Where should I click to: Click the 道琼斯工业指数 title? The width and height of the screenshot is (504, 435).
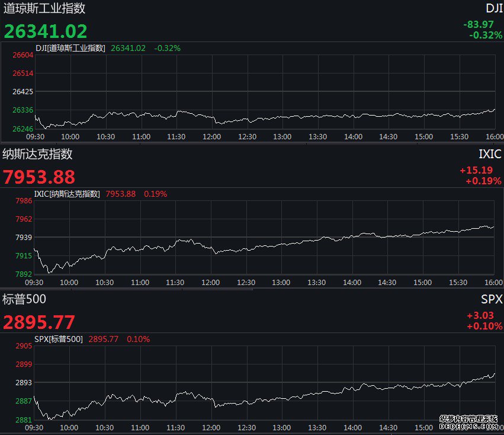coord(44,8)
